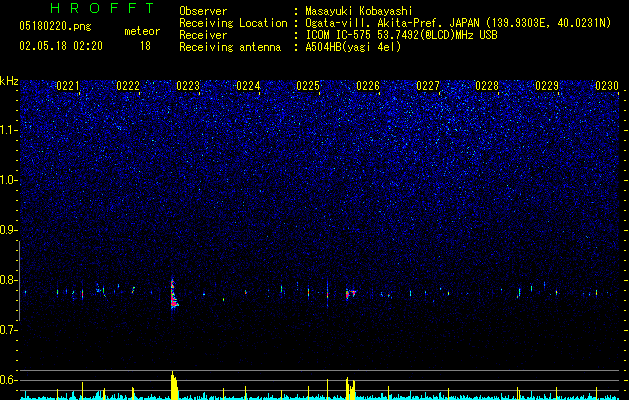Click the 0.6 frequency axis label
This screenshot has width=629, height=400.
tap(9, 380)
